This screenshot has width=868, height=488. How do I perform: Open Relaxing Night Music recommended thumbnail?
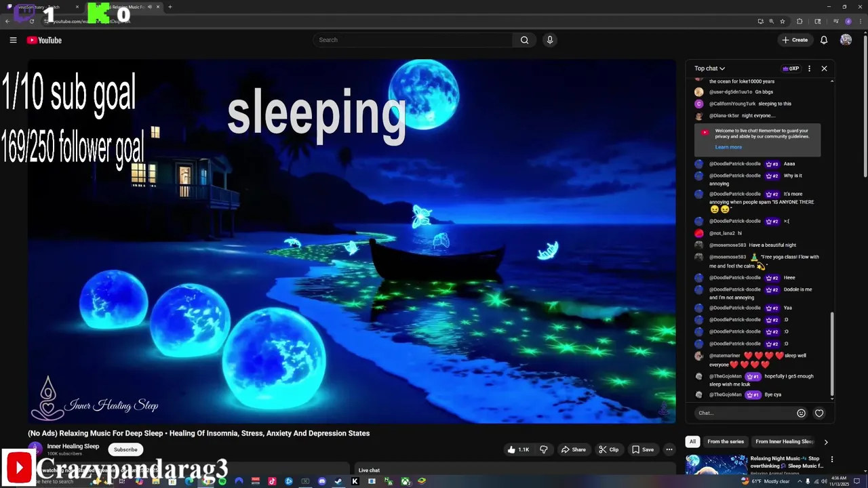coord(715,464)
